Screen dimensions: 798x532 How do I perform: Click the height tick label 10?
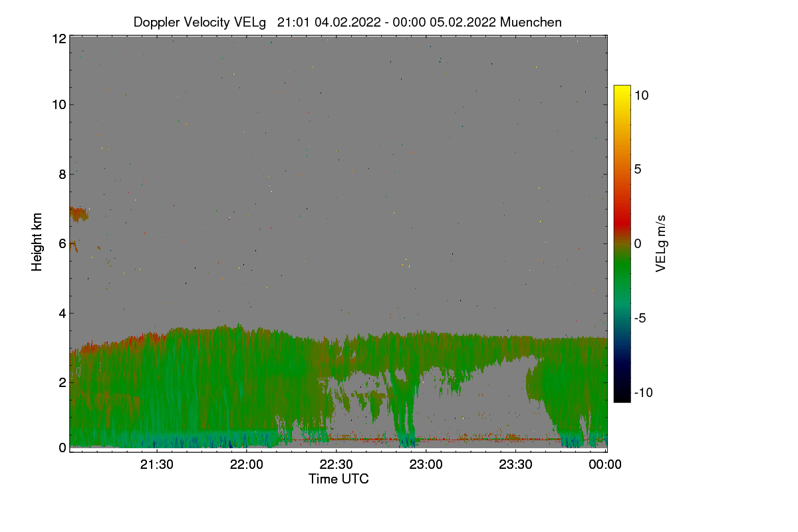(59, 104)
